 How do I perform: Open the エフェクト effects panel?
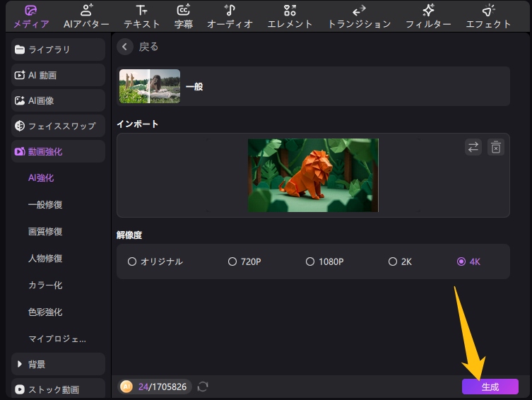pos(488,16)
